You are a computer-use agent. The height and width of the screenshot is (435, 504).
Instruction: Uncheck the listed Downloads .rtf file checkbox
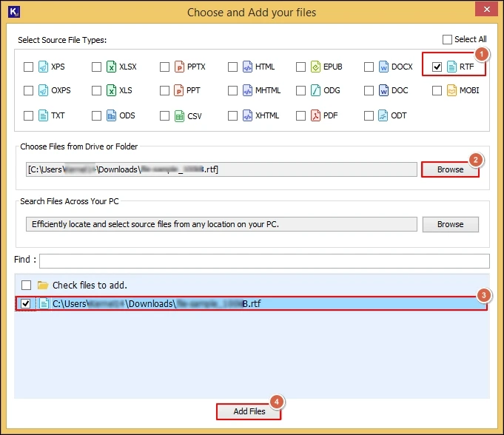click(25, 303)
